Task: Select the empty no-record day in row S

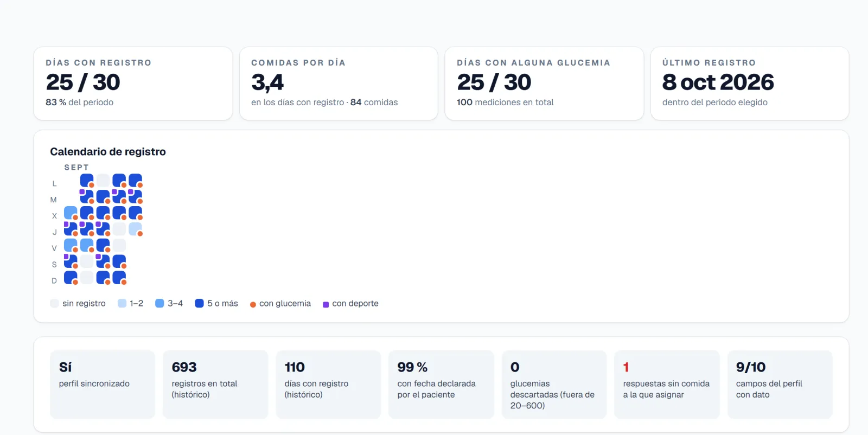Action: point(87,261)
